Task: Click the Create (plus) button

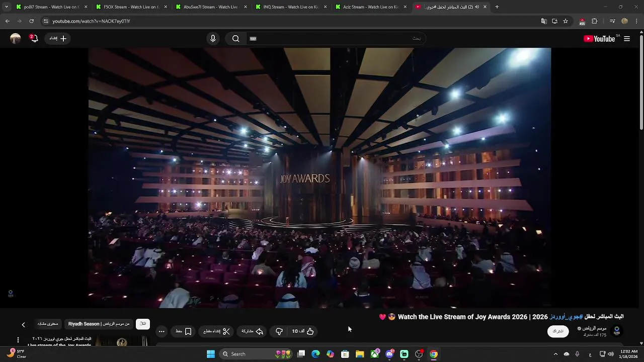Action: tap(58, 38)
